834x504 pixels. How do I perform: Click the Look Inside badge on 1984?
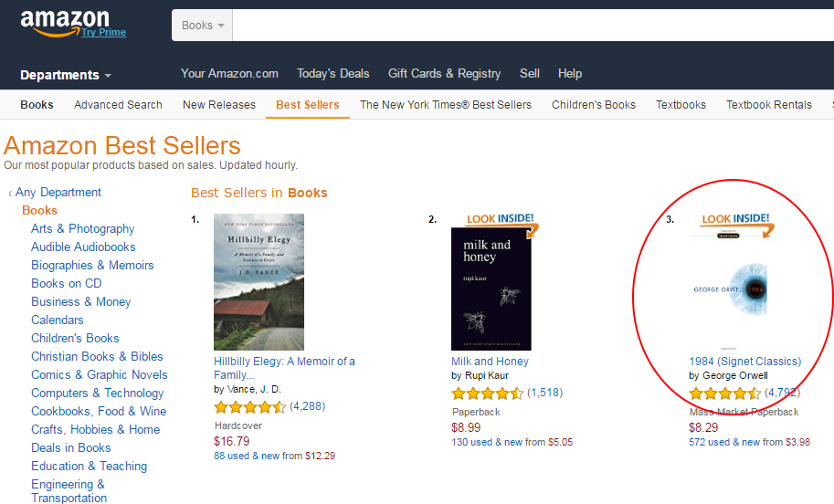pyautogui.click(x=735, y=220)
